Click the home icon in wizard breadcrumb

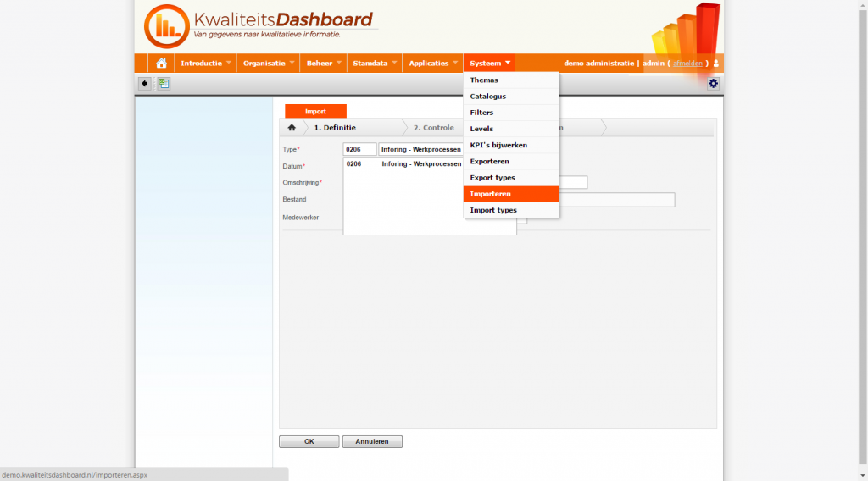292,128
